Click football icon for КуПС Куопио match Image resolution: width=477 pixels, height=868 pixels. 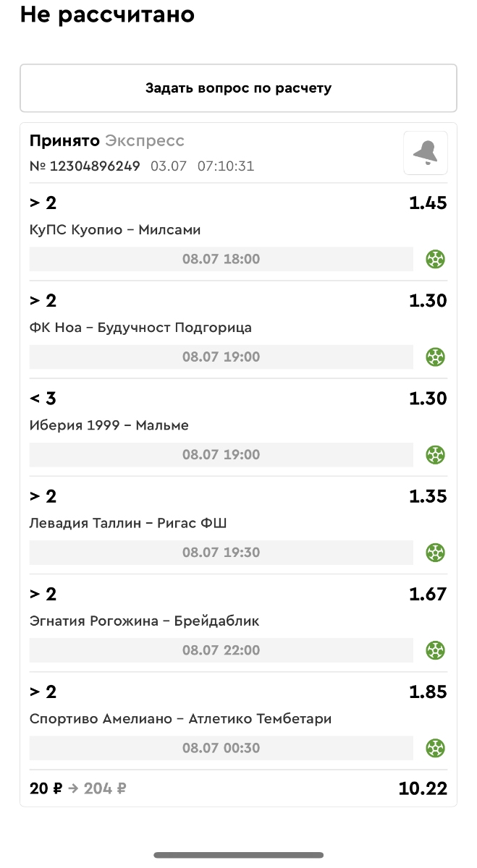435,259
